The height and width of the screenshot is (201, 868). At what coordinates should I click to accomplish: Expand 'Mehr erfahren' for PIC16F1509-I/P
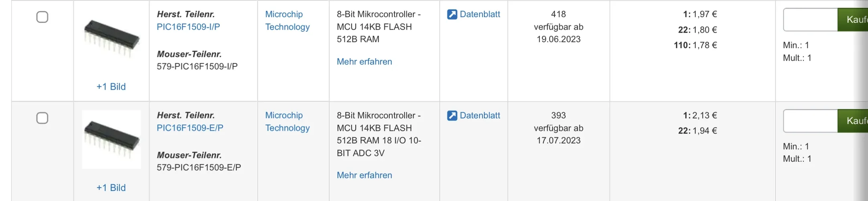(x=364, y=62)
